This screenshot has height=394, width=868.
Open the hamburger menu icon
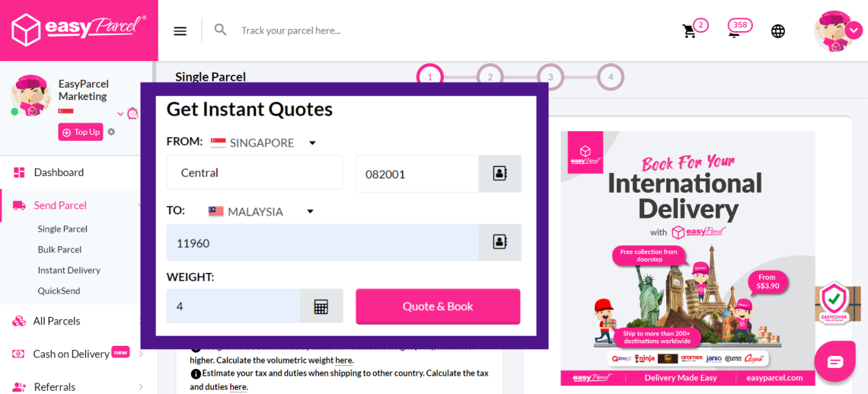(x=180, y=30)
